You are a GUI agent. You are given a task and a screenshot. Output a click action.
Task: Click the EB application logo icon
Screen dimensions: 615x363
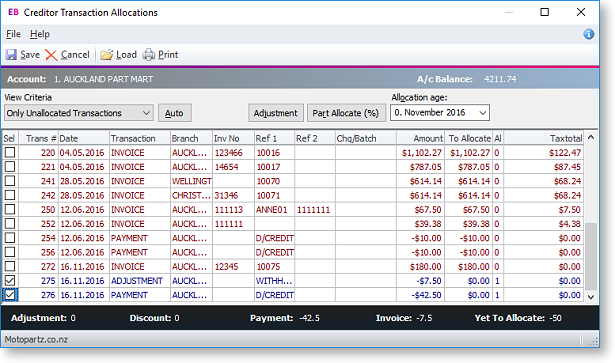(x=13, y=12)
